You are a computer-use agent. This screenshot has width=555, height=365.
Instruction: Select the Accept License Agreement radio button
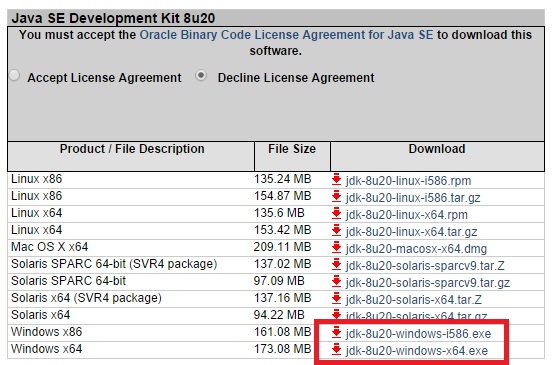point(15,75)
